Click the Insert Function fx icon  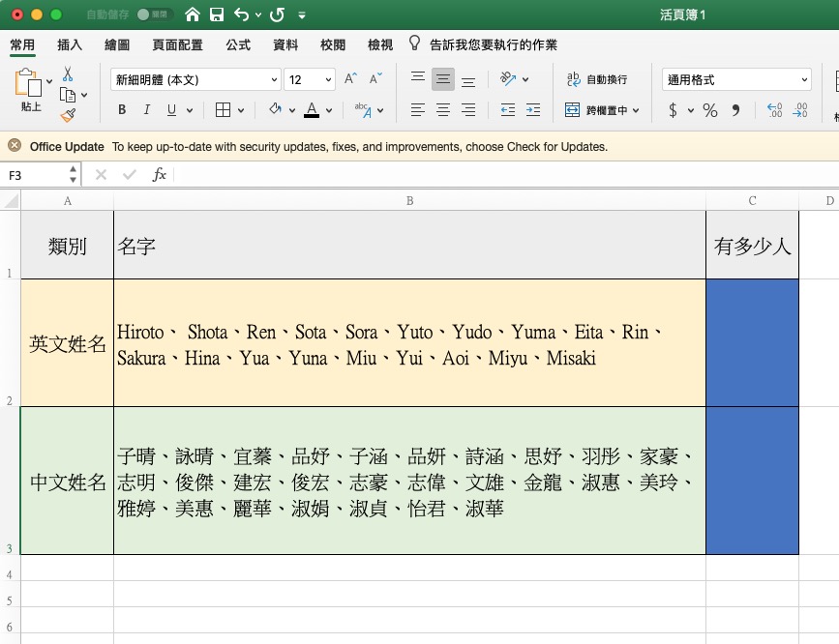coord(160,175)
